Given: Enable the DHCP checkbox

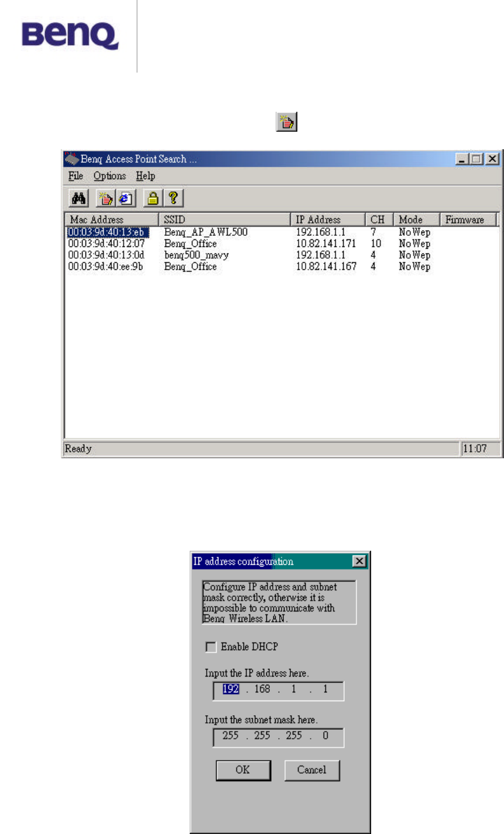Looking at the screenshot, I should pos(211,647).
